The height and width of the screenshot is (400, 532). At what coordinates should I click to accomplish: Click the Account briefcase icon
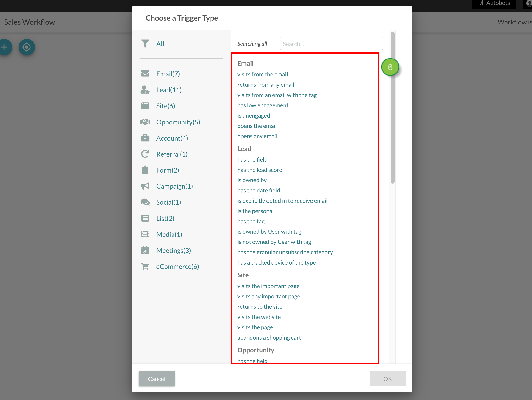coord(145,138)
